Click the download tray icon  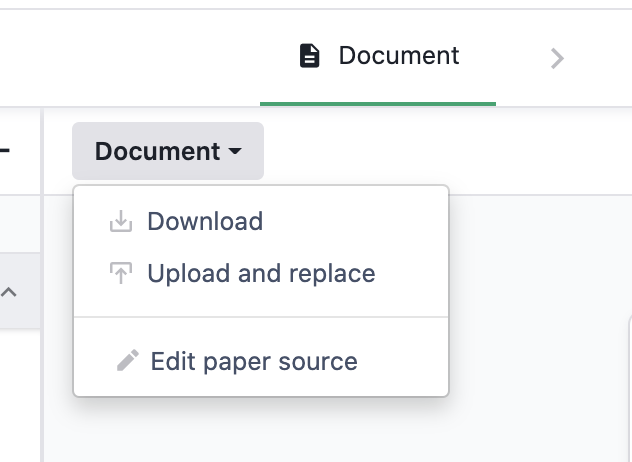click(x=121, y=221)
